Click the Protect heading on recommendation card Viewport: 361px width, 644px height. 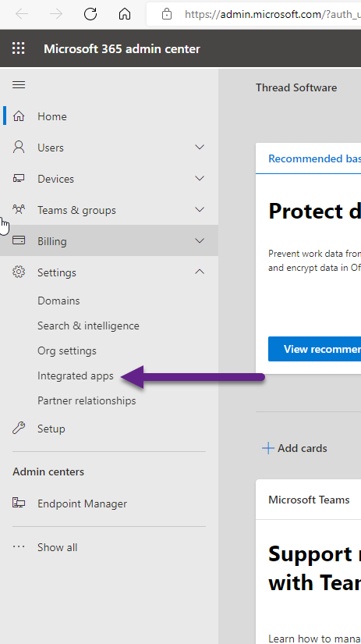point(315,211)
